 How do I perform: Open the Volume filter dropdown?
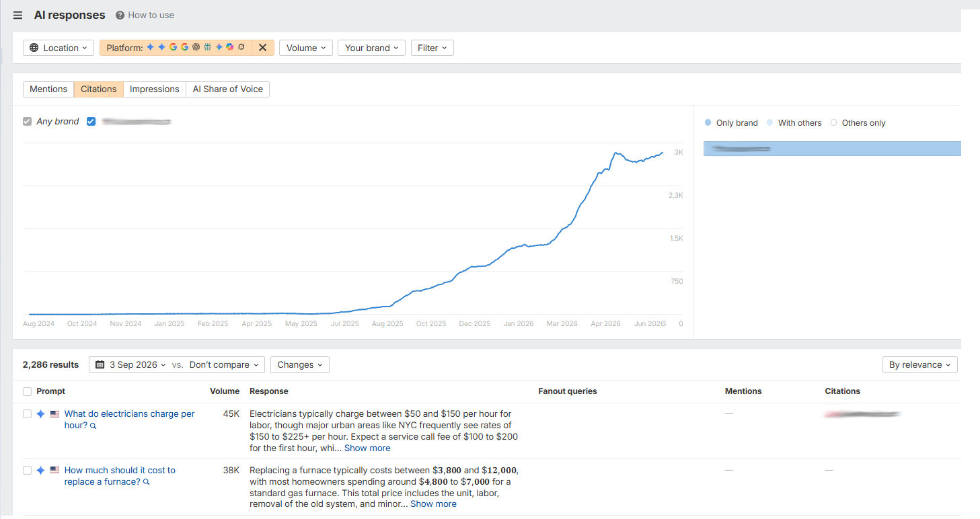[x=306, y=48]
